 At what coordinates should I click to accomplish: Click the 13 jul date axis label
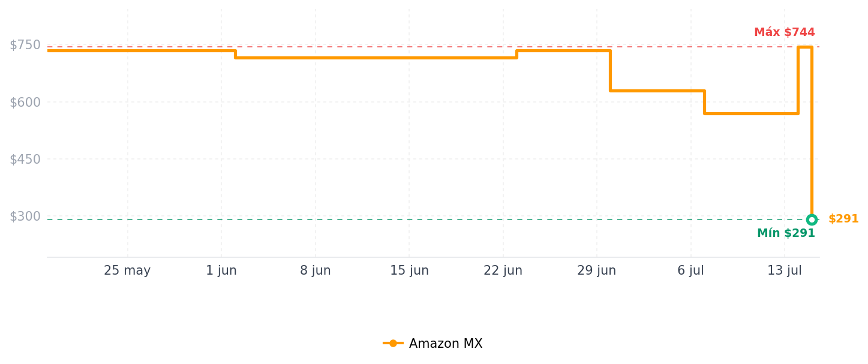(785, 270)
